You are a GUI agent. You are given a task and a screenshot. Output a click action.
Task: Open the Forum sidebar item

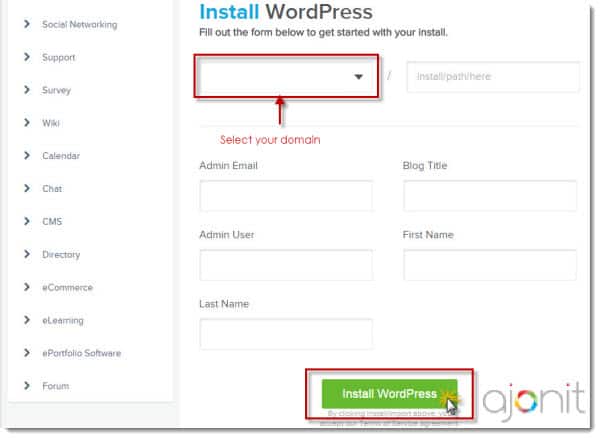tap(56, 386)
